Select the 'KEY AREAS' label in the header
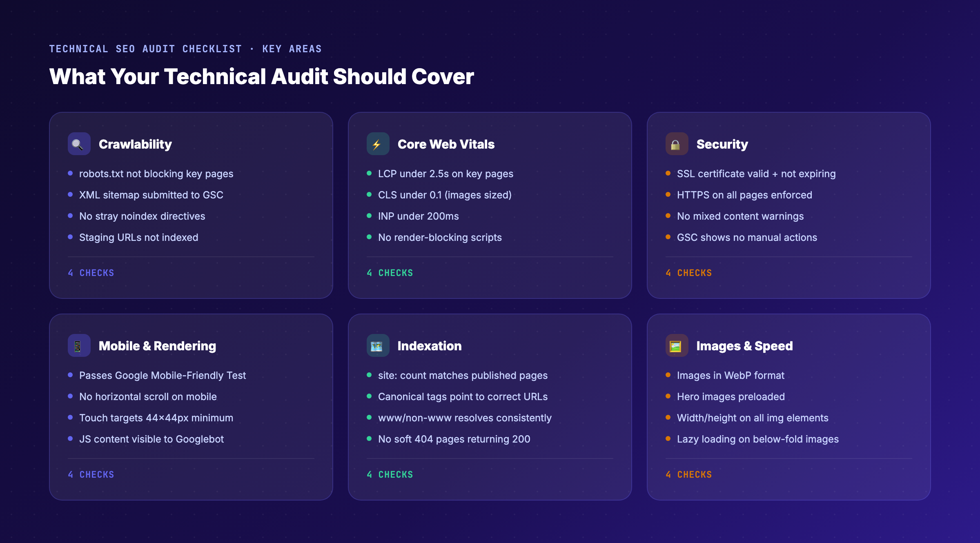This screenshot has width=980, height=543. [x=292, y=49]
